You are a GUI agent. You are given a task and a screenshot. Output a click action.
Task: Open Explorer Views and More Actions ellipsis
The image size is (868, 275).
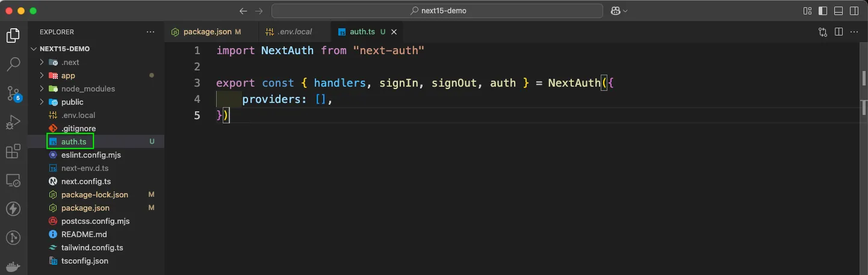click(x=150, y=32)
